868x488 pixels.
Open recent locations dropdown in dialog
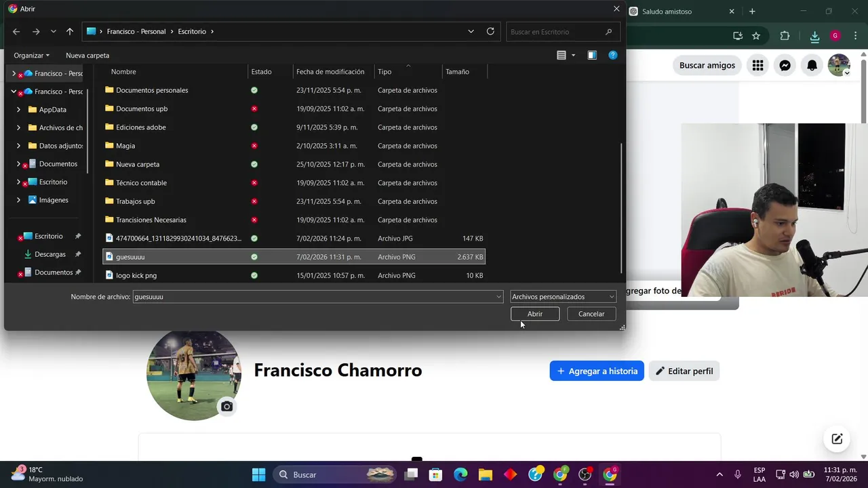(54, 32)
